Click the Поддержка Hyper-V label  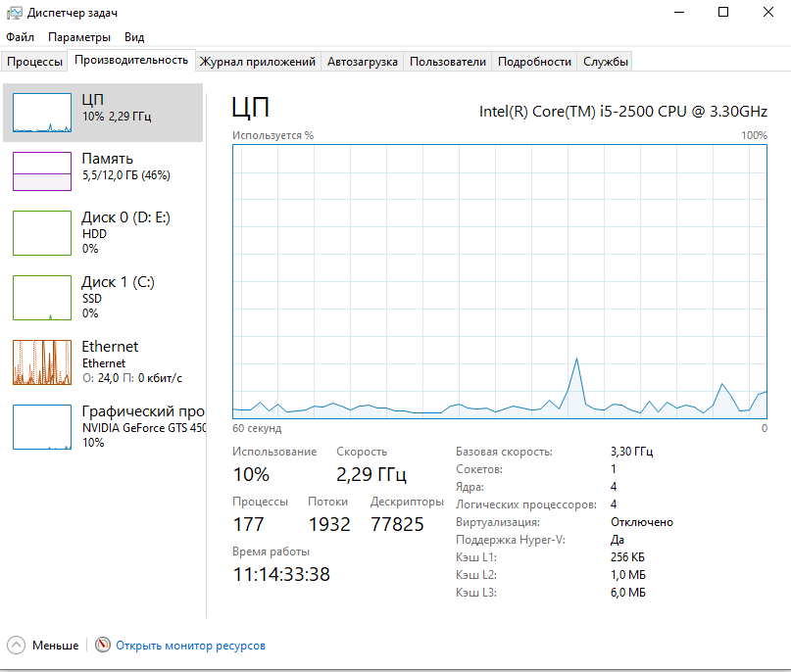coord(511,540)
